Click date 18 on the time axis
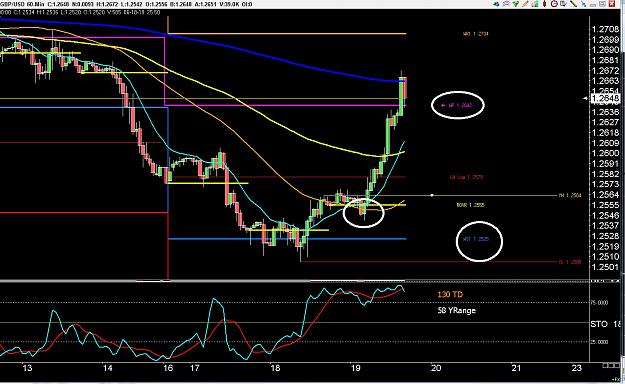 (275, 368)
